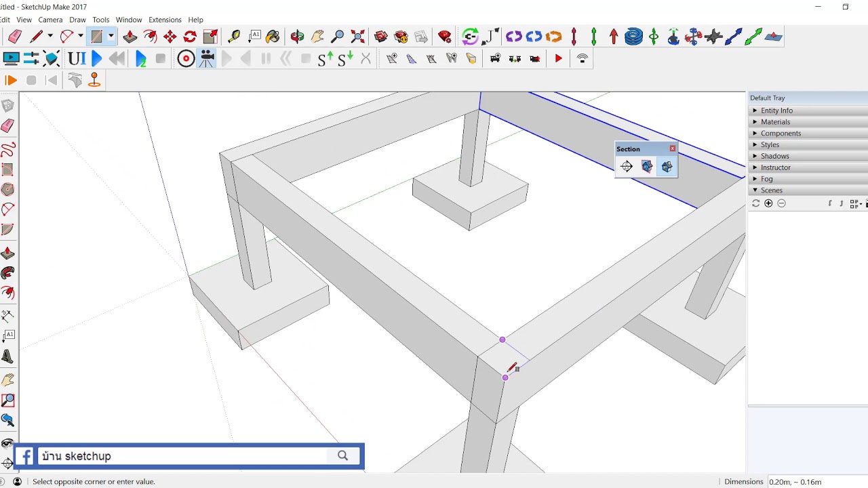Open the Camera menu
Image resolution: width=868 pixels, height=488 pixels.
tap(50, 20)
